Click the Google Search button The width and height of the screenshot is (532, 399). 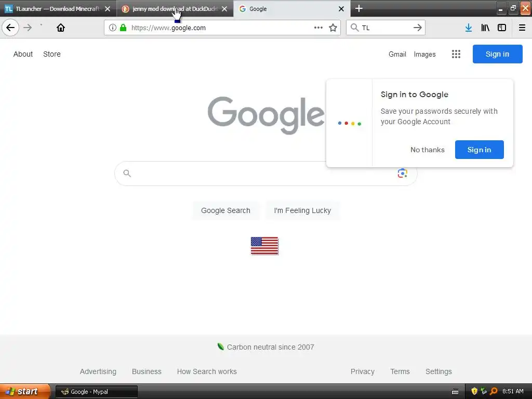[x=225, y=210]
